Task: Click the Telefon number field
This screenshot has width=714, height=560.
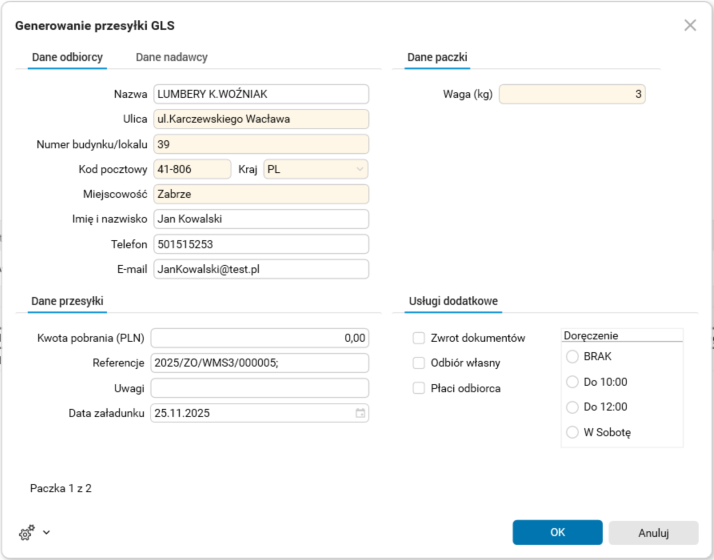Action: [260, 244]
